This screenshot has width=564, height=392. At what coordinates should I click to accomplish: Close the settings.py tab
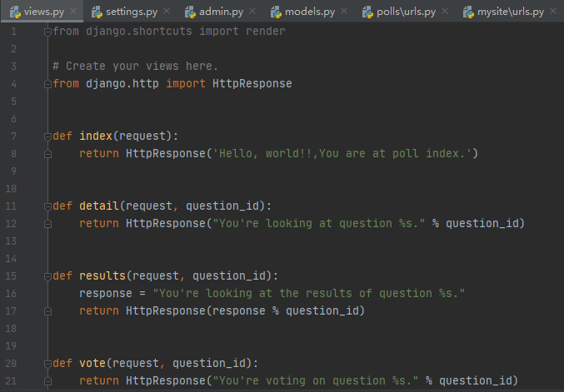click(167, 12)
